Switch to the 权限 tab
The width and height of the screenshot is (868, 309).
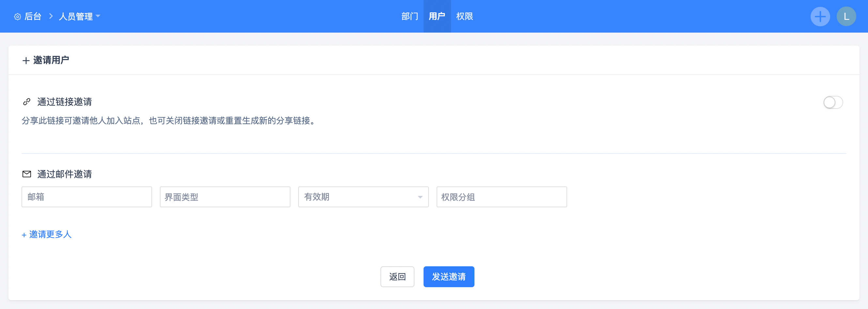tap(464, 16)
